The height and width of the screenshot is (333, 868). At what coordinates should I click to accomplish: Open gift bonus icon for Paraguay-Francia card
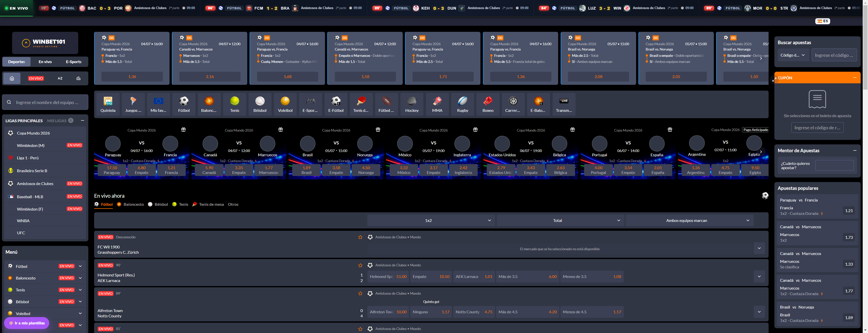[183, 130]
